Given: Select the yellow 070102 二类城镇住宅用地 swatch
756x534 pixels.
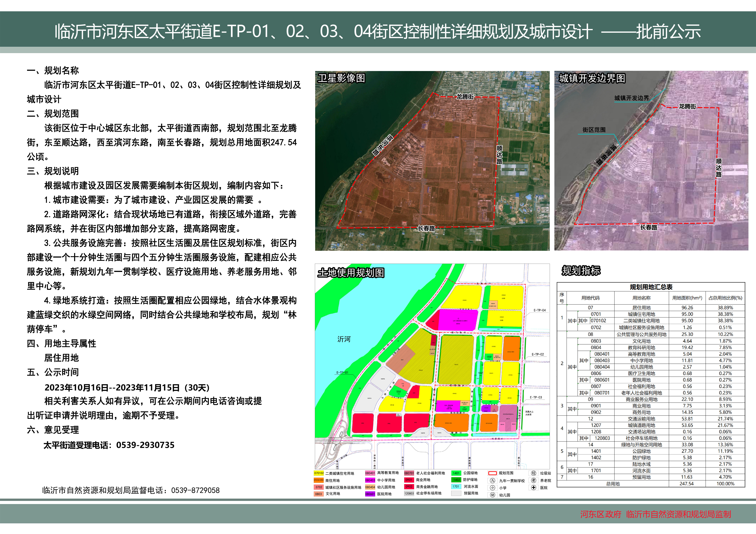Looking at the screenshot, I should click(x=319, y=473).
